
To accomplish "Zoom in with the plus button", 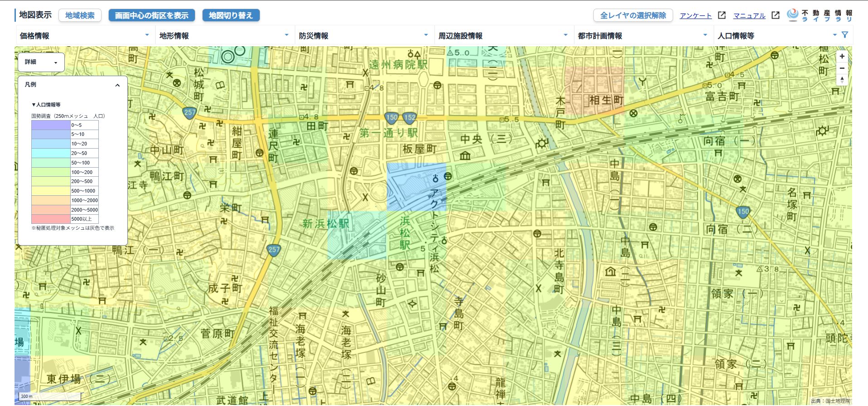I will pos(842,57).
